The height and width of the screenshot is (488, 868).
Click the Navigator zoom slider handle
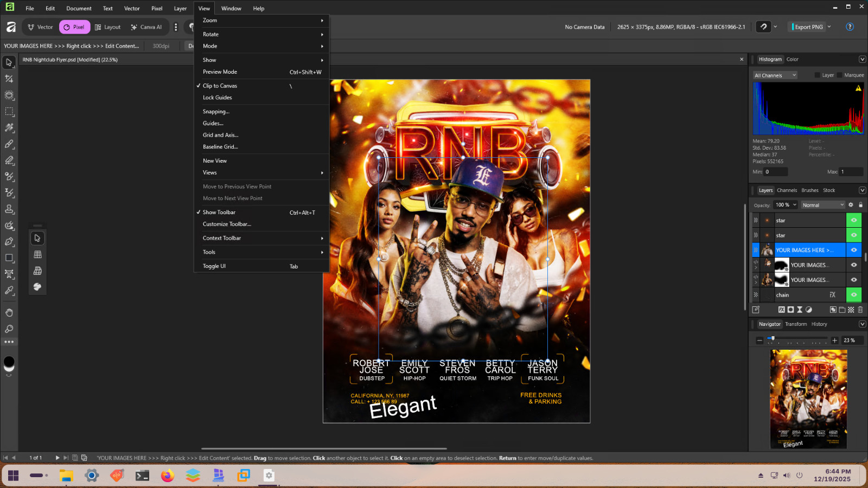(x=773, y=338)
